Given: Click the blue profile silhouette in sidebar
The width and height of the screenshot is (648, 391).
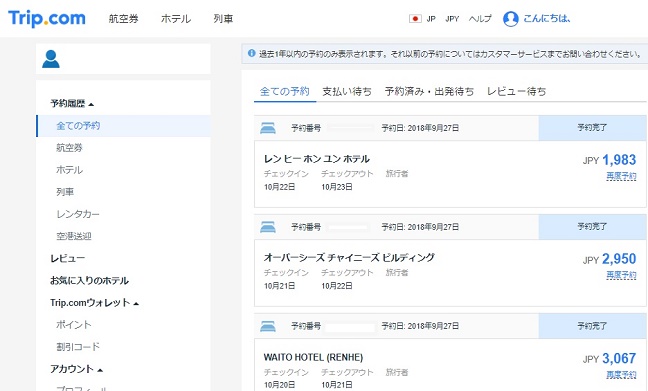Looking at the screenshot, I should tap(51, 59).
